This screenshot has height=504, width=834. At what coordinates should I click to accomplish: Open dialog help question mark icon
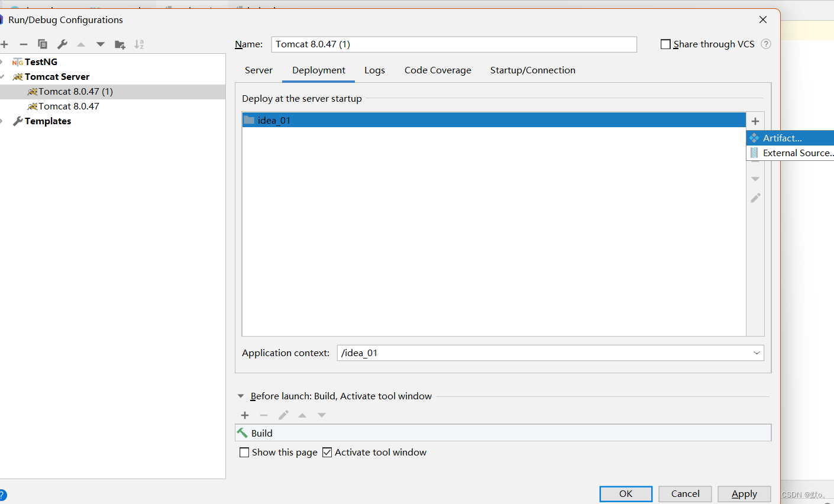click(2, 495)
